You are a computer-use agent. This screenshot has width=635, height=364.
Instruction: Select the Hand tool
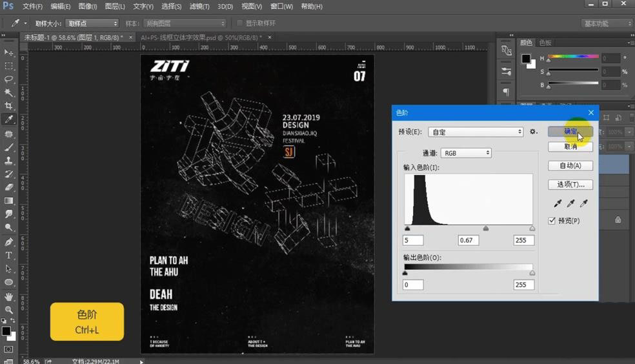(x=8, y=297)
